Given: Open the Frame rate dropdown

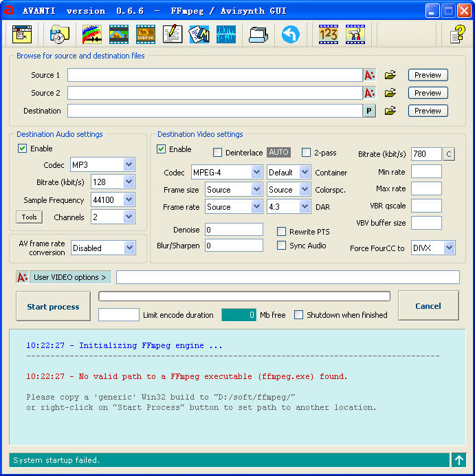Looking at the screenshot, I should tap(234, 207).
